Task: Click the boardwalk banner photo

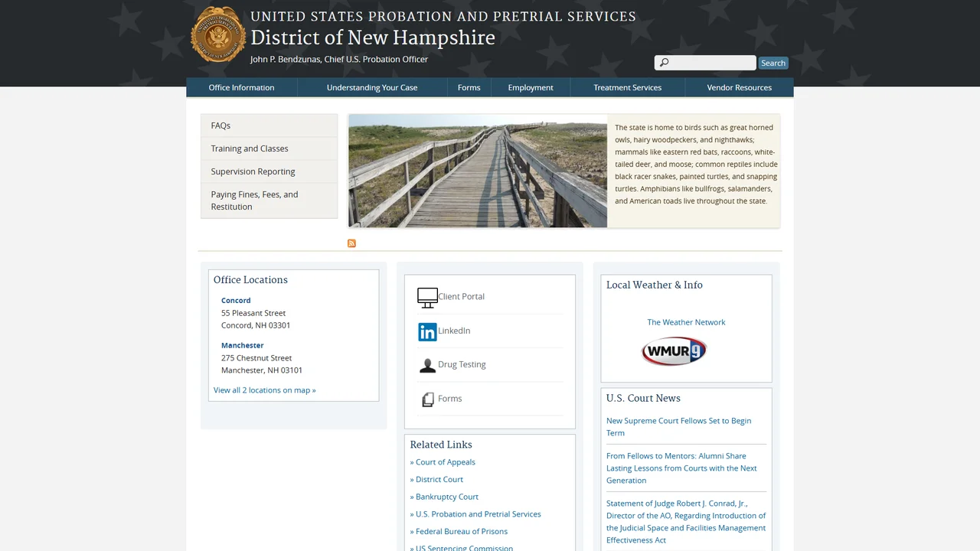Action: point(478,171)
